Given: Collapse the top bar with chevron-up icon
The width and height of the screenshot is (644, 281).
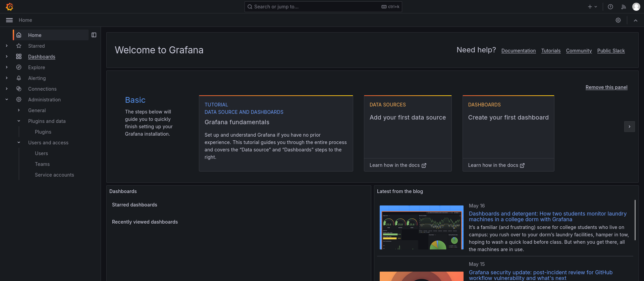Looking at the screenshot, I should click(636, 20).
